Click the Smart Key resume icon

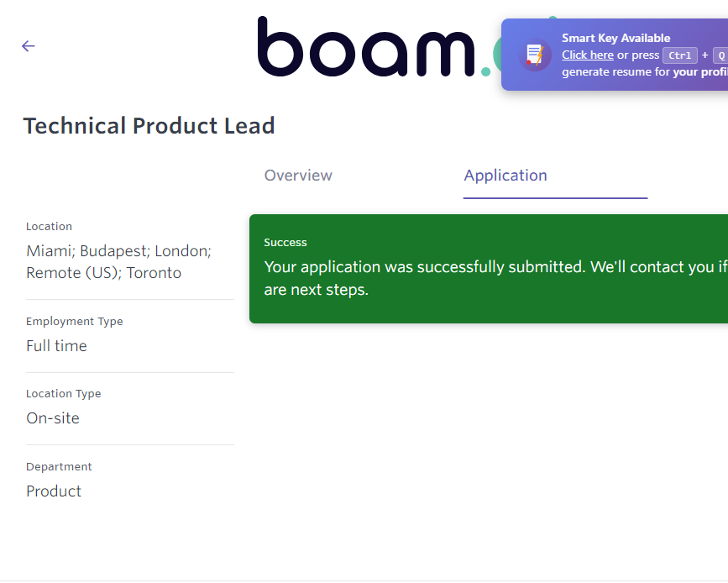(535, 55)
